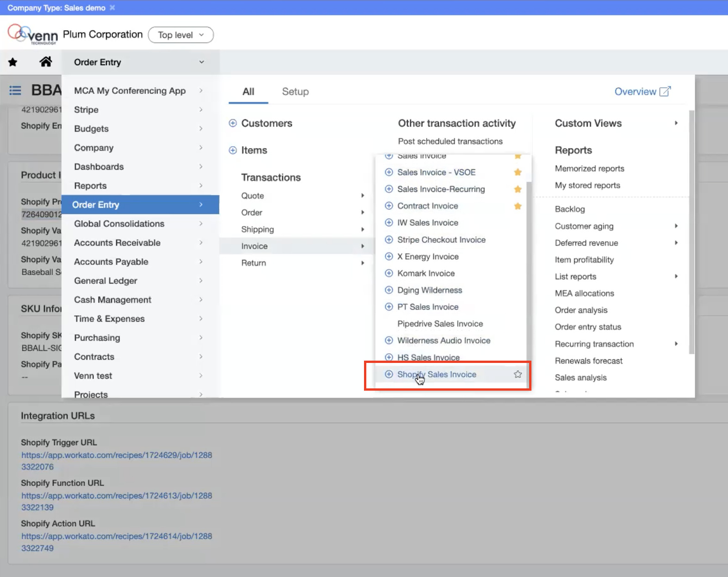Click the Venn logo
The height and width of the screenshot is (577, 728).
(32, 34)
